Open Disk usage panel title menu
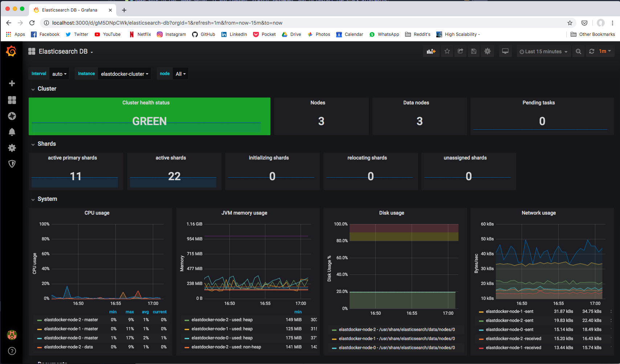620x364 pixels. [x=392, y=213]
